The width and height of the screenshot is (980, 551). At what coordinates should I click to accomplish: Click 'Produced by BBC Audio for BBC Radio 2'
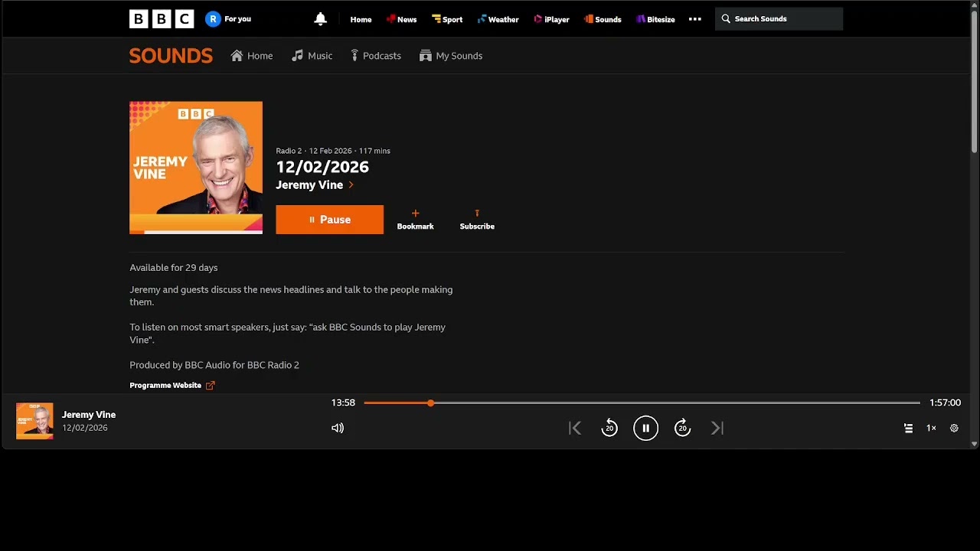coord(214,365)
